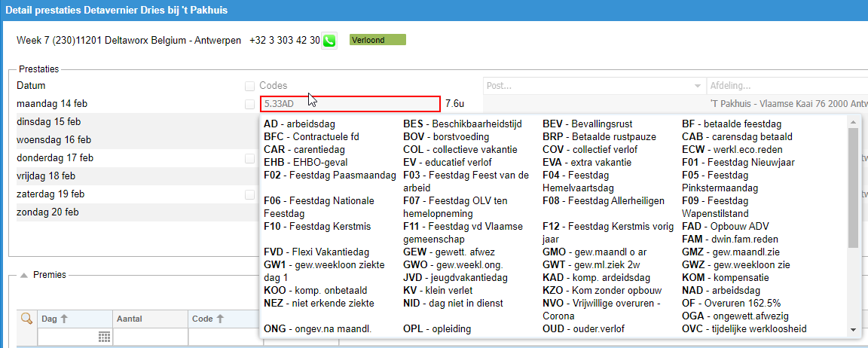The height and width of the screenshot is (348, 868).
Task: Collapse the Premies section triangle
Action: 24,274
